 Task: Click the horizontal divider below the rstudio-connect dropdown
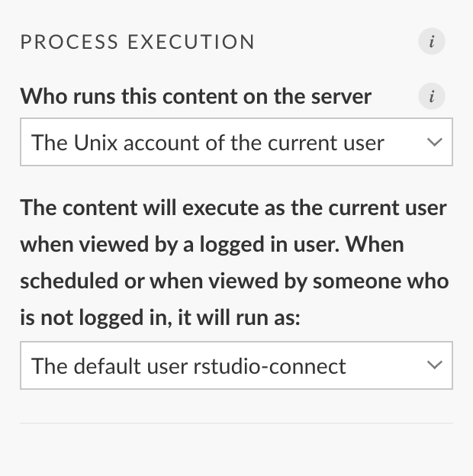click(x=236, y=423)
